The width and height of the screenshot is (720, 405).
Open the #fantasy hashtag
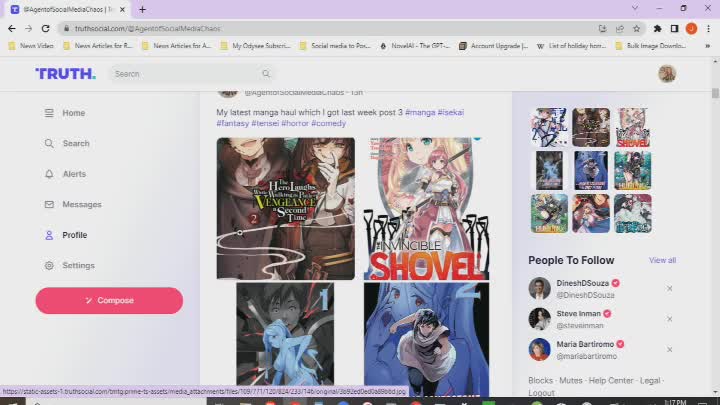(233, 124)
